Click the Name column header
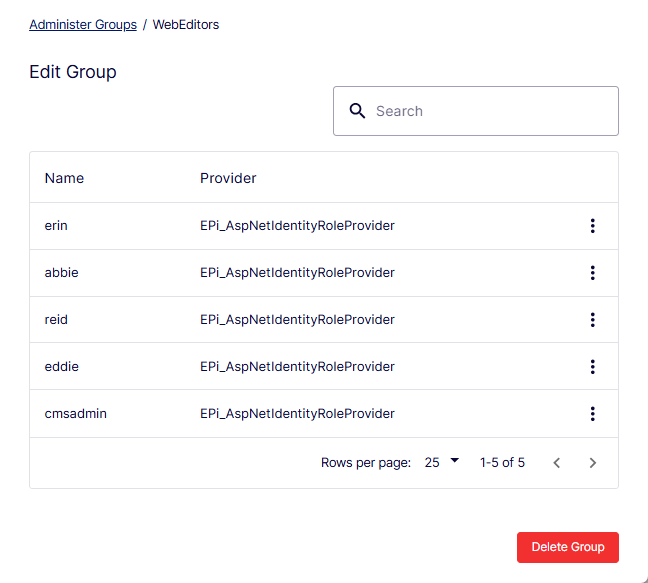 64,178
